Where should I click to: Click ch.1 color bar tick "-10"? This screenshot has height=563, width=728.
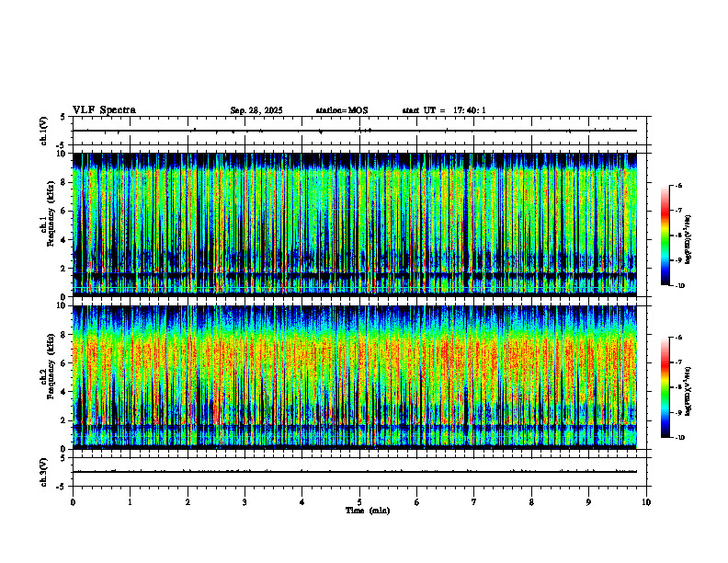(679, 286)
